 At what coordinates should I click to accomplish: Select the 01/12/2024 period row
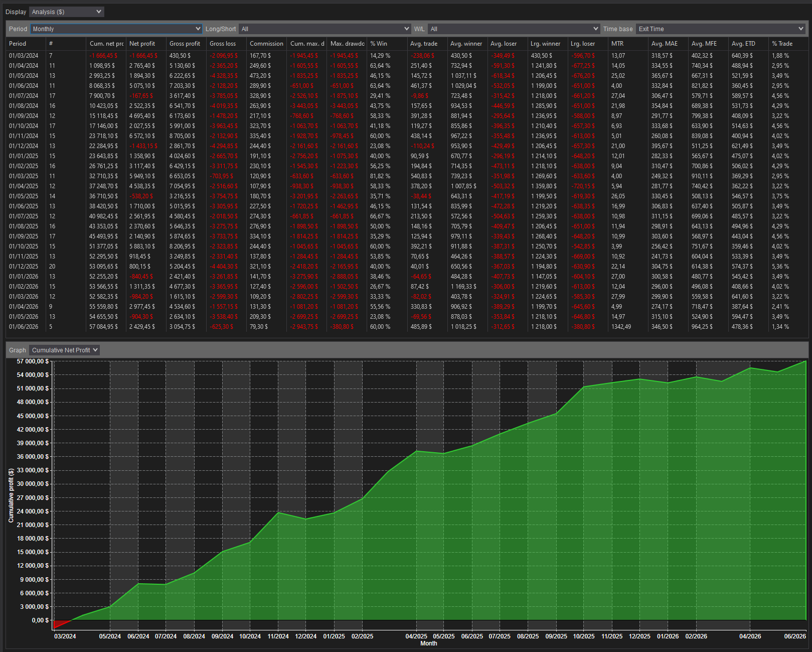pyautogui.click(x=407, y=146)
